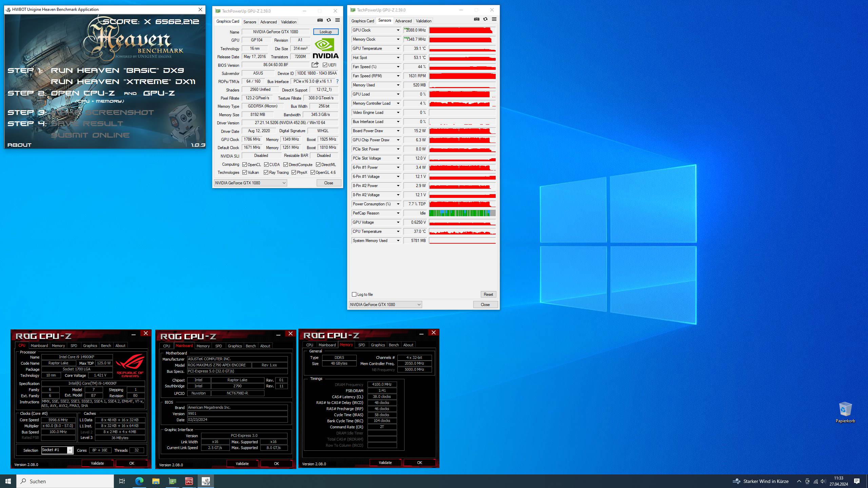Click the Meet Now camera tray icon
The height and width of the screenshot is (488, 868).
(807, 481)
